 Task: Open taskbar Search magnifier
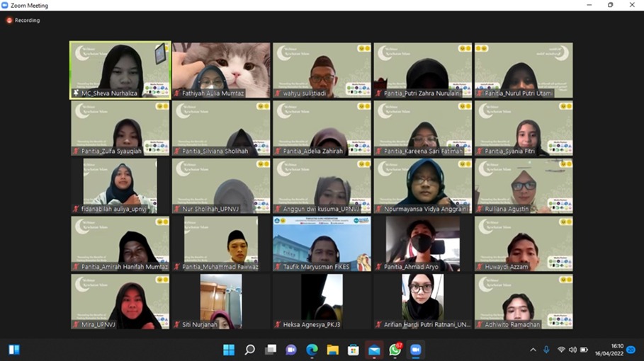click(249, 350)
